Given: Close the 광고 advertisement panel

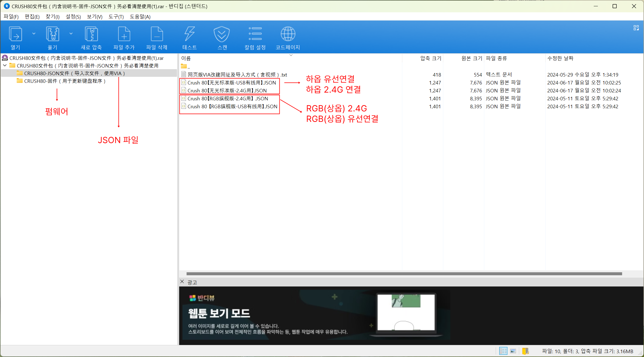Looking at the screenshot, I should pyautogui.click(x=182, y=282).
